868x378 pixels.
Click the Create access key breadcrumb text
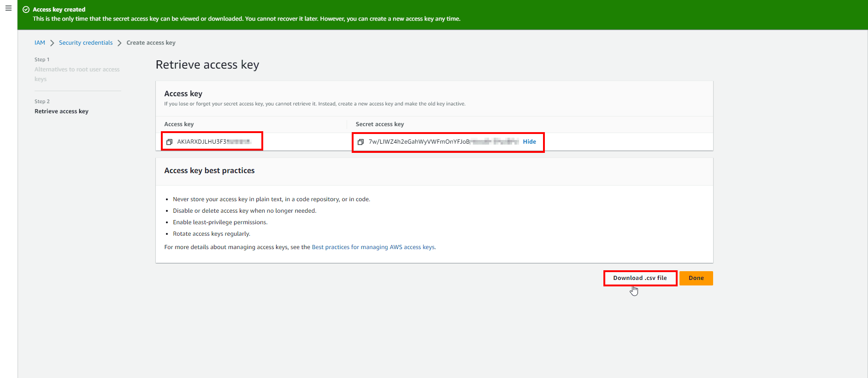click(x=151, y=43)
